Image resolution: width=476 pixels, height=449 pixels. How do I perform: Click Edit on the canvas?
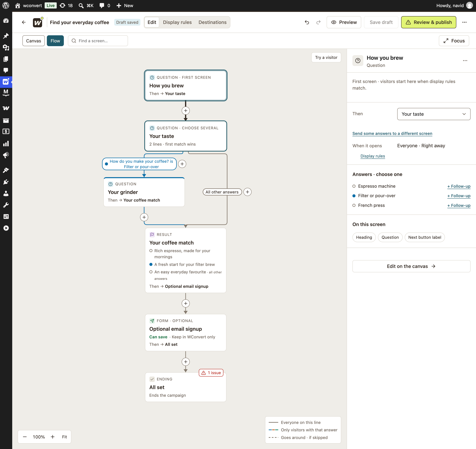pyautogui.click(x=411, y=266)
